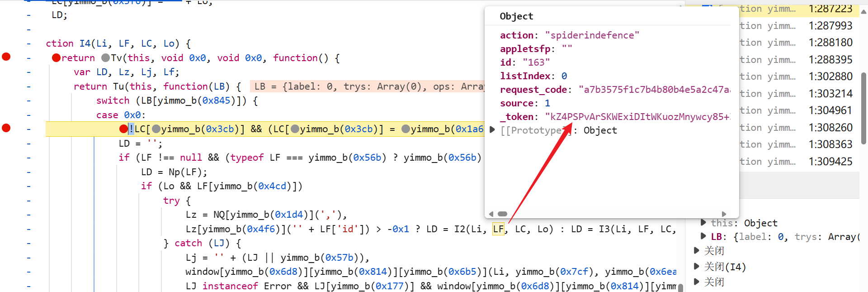The height and width of the screenshot is (292, 868).
Task: Click the listIndex property in popup
Action: click(533, 76)
